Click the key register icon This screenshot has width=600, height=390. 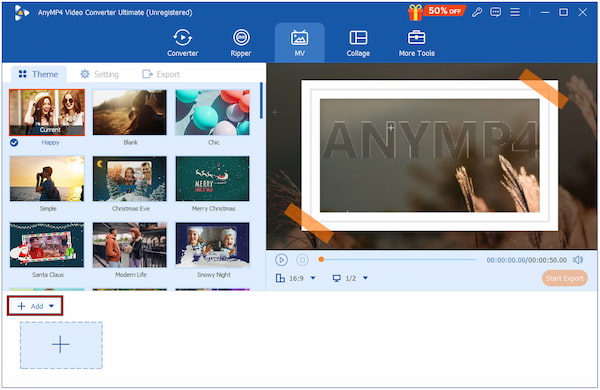(x=477, y=12)
